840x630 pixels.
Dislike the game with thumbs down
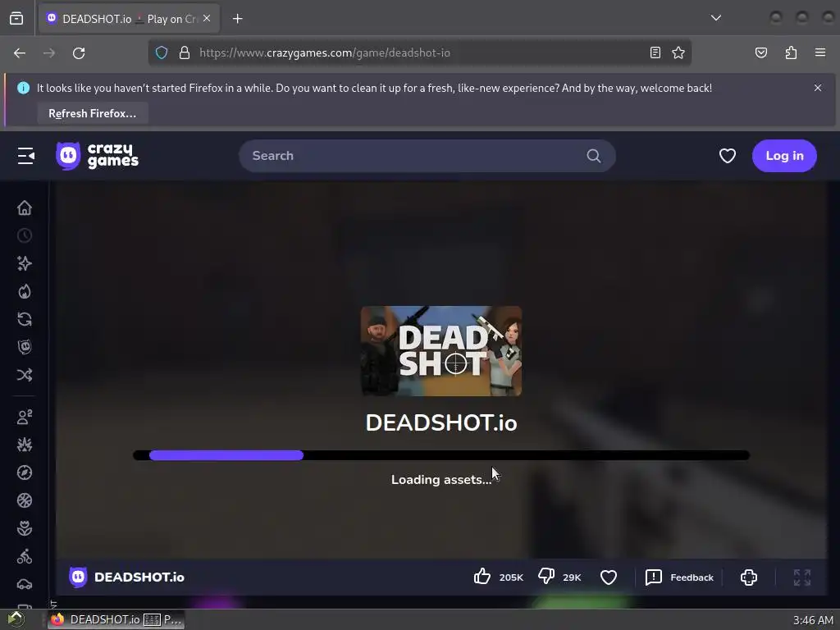[546, 577]
